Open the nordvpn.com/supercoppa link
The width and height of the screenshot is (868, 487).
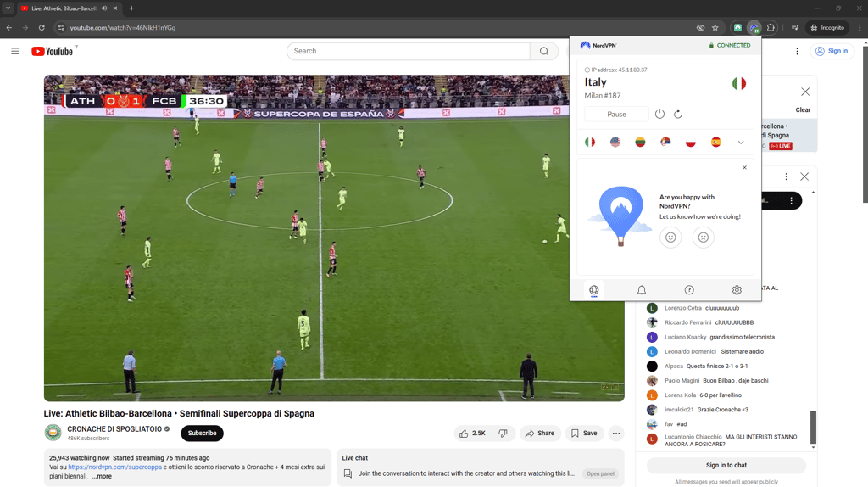tap(115, 467)
